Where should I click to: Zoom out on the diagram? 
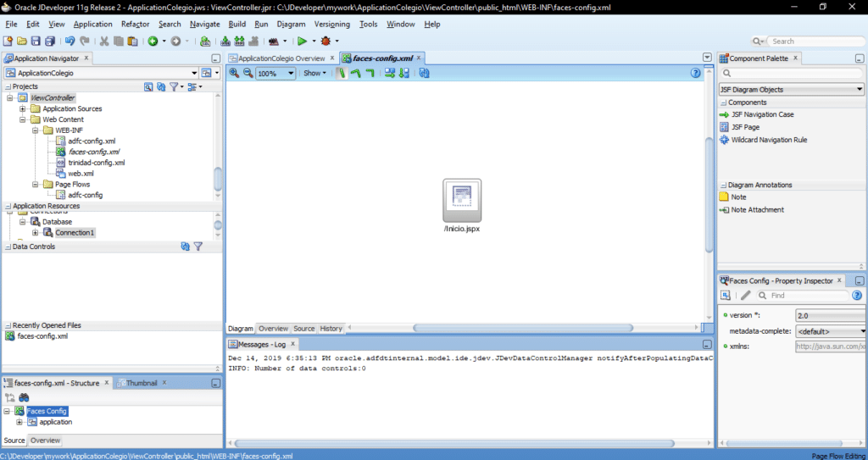(248, 73)
